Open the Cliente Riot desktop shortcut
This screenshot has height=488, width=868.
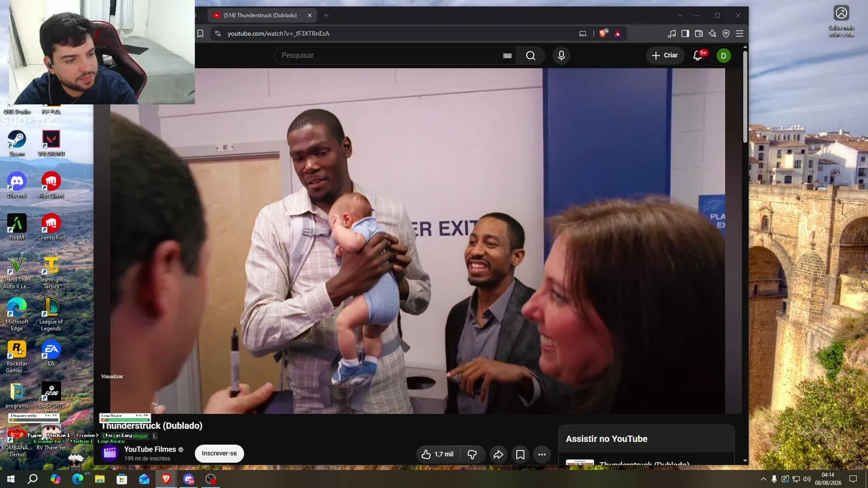51,227
